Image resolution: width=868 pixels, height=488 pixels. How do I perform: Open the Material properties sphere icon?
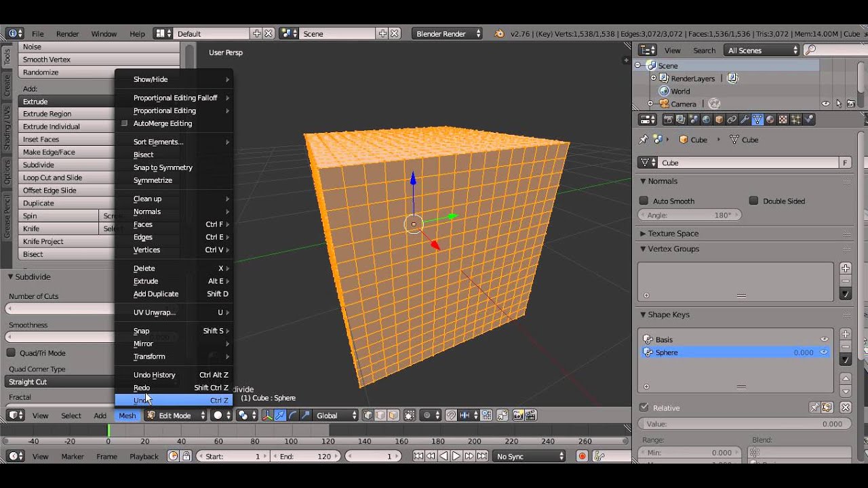pos(770,119)
